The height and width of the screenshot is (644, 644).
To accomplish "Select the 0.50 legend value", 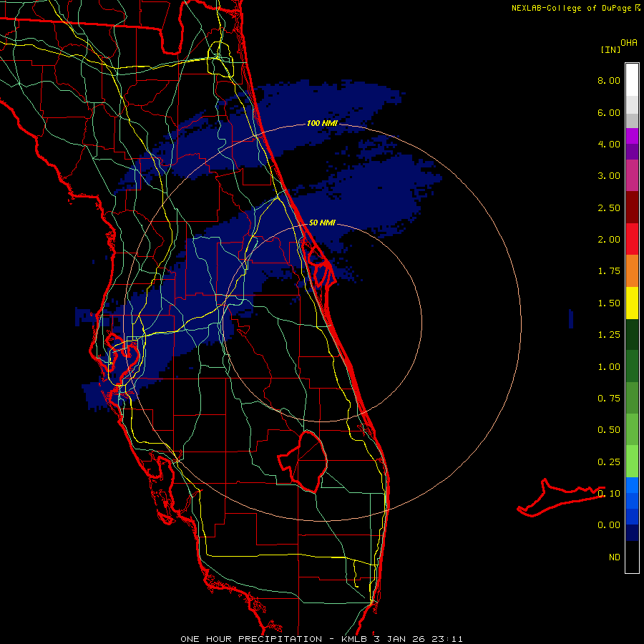I will [609, 430].
